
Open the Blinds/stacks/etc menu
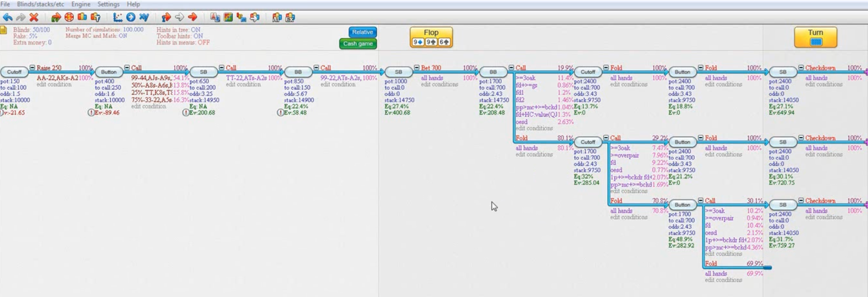pyautogui.click(x=41, y=4)
